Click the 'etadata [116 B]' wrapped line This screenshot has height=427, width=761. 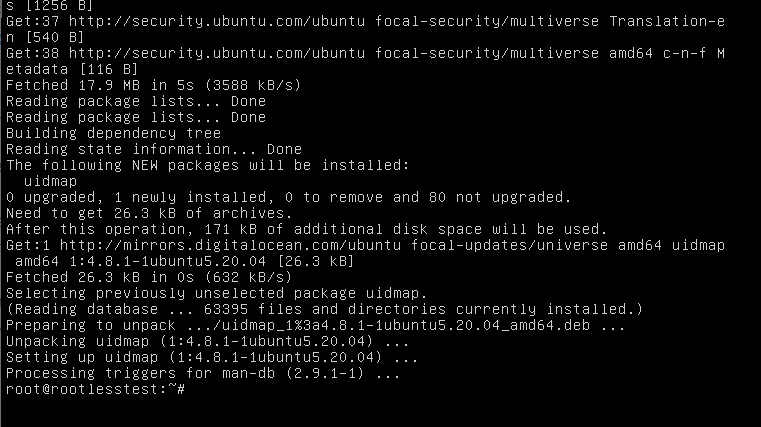[x=72, y=69]
